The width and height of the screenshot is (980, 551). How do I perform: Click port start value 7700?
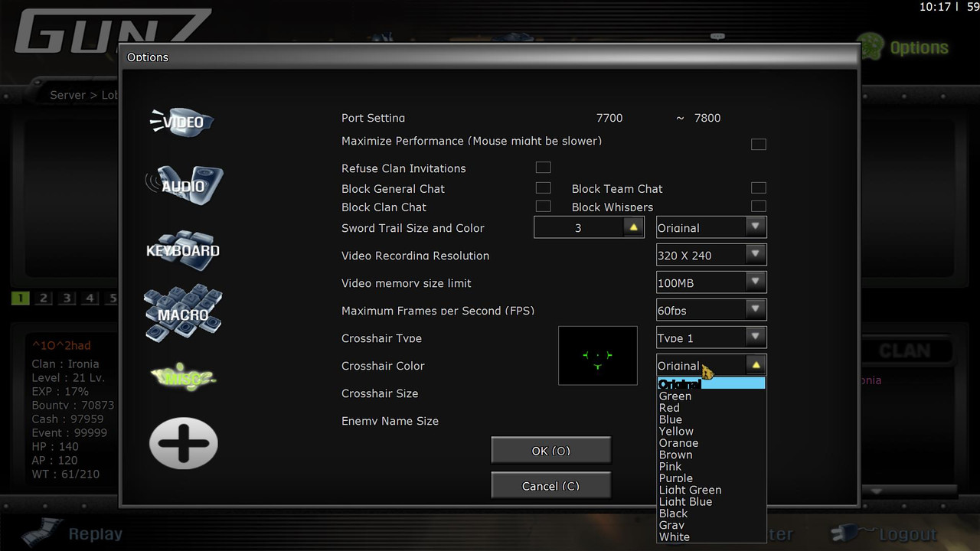point(609,118)
